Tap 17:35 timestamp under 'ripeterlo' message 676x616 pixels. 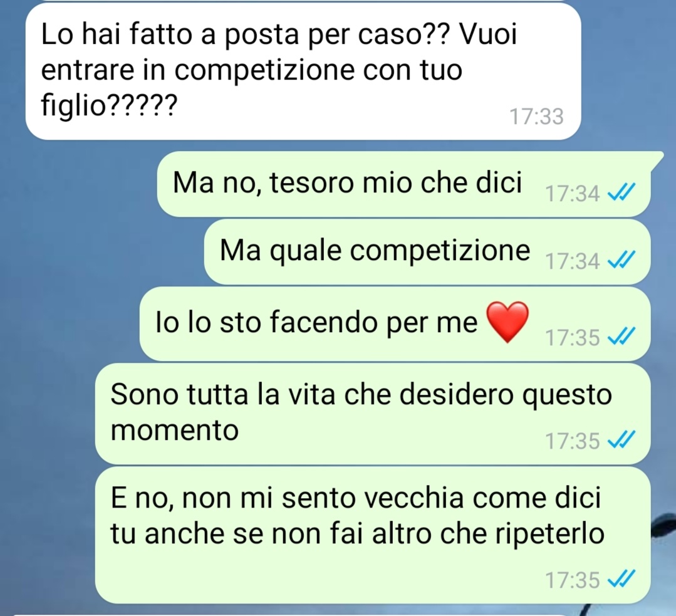coord(573,580)
